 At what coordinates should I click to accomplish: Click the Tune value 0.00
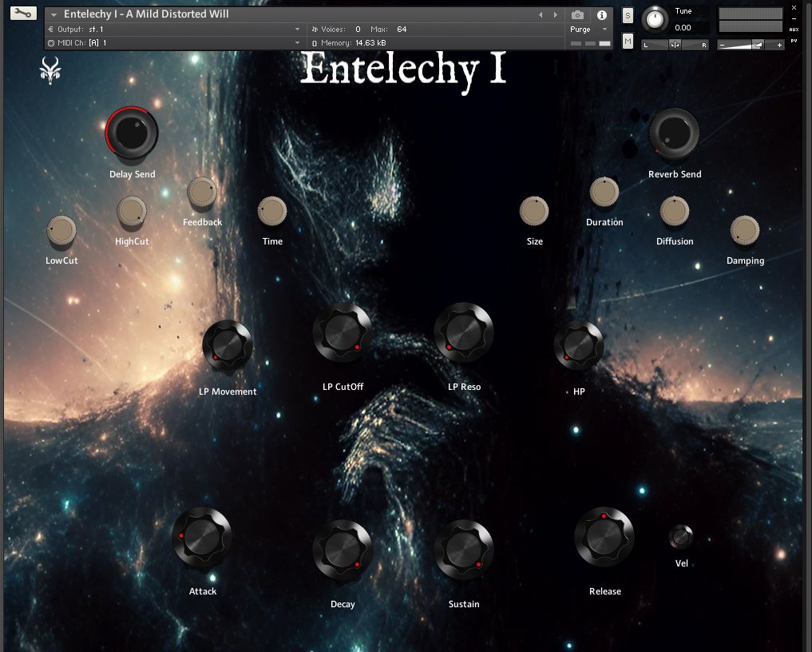[x=683, y=28]
